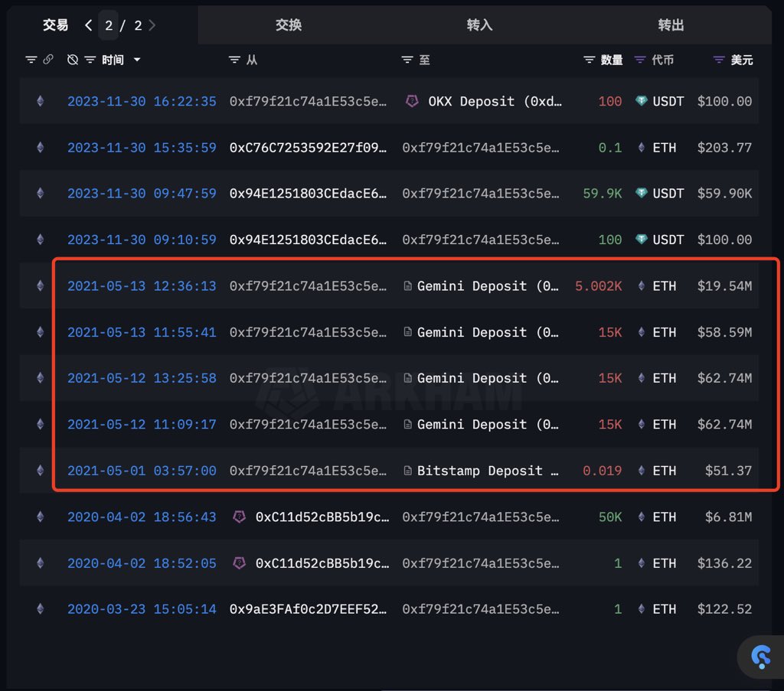This screenshot has width=784, height=691.
Task: Open transaction dated 2021-05-13 12:36:13
Action: click(x=142, y=285)
